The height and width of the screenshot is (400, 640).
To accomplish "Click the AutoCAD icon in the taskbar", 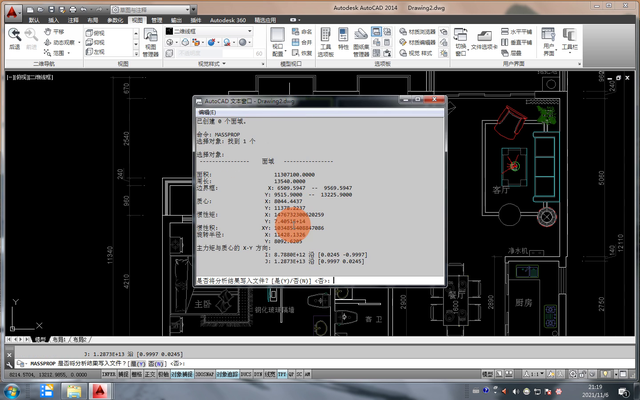I will (x=100, y=392).
